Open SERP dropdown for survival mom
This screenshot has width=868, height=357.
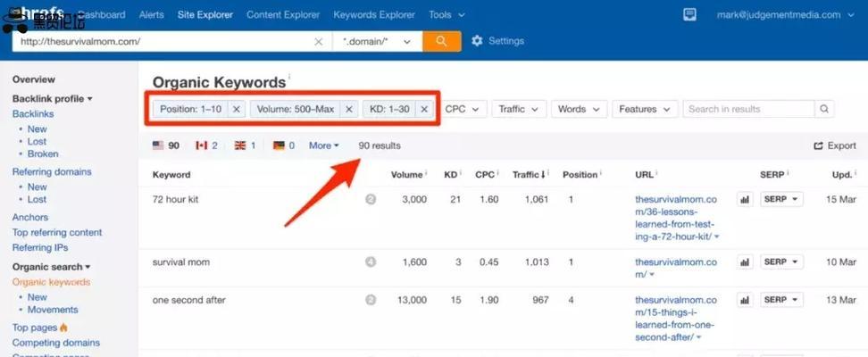point(781,262)
